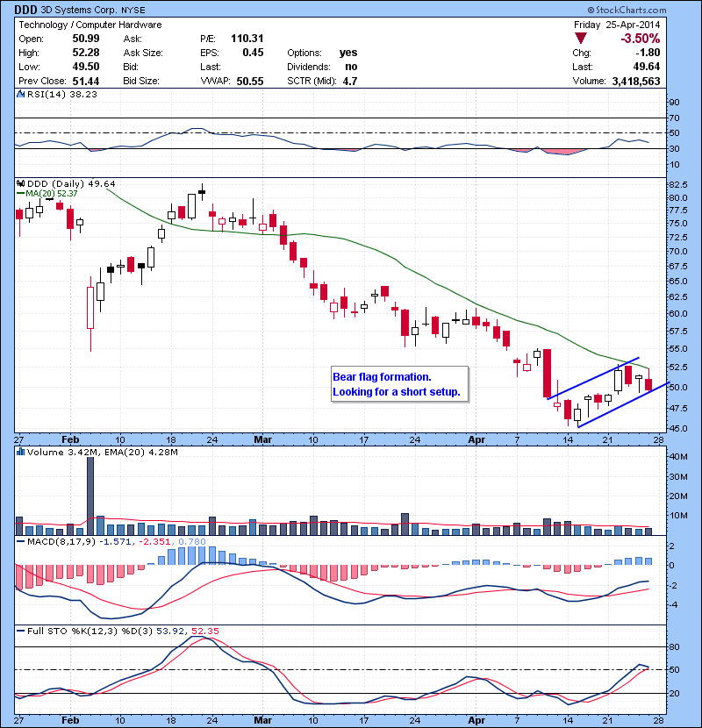
Task: Click the SCTR (Mid) value 4.7
Action: click(x=350, y=82)
